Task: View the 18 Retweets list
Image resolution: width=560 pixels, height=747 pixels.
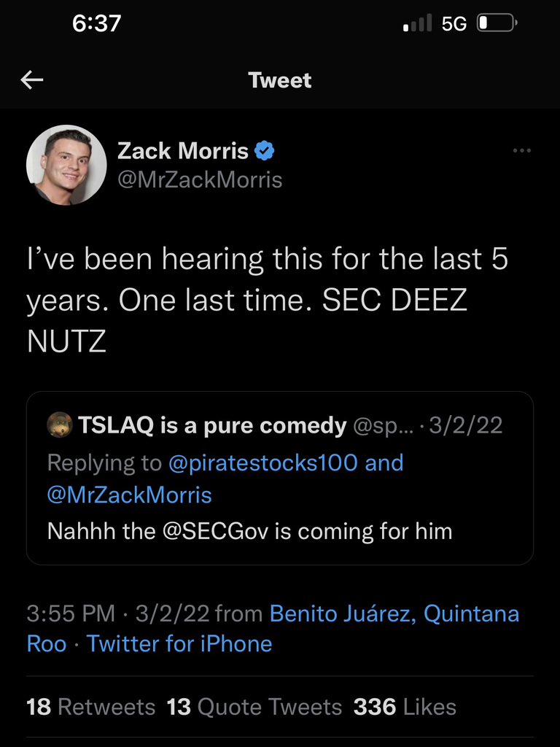Action: coord(91,706)
